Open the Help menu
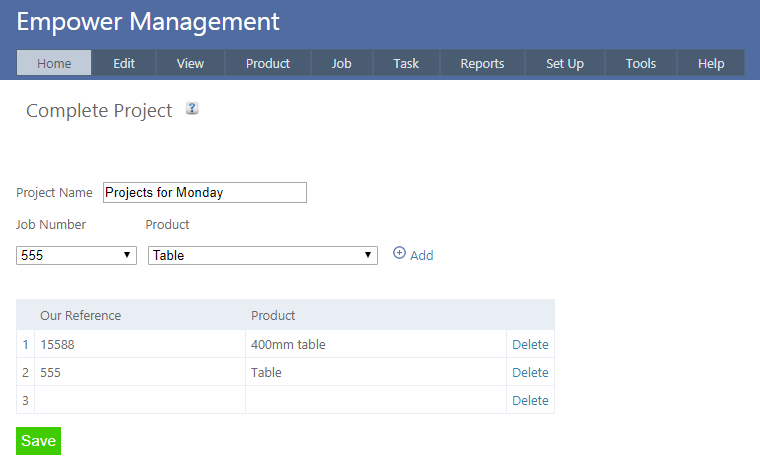The height and width of the screenshot is (473, 760). (x=711, y=63)
